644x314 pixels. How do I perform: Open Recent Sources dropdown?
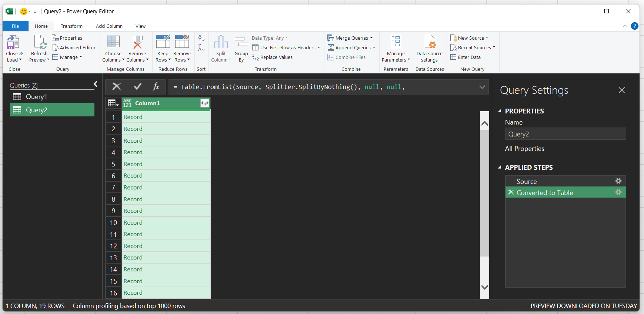coord(473,47)
